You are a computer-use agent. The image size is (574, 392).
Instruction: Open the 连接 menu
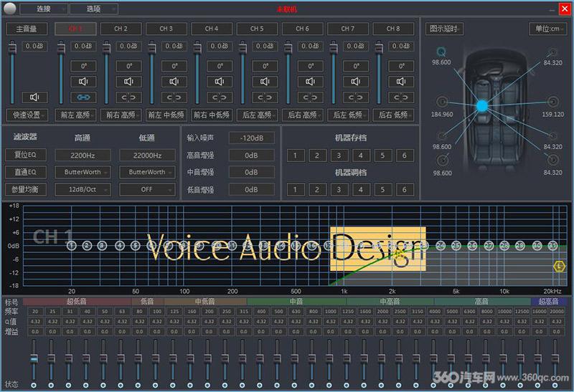click(x=44, y=9)
